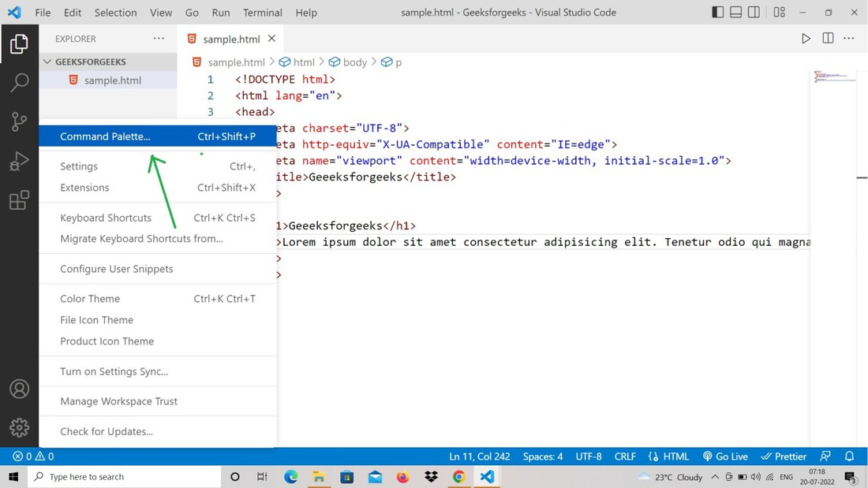Open Explorer's more actions ellipsis
The height and width of the screenshot is (488, 868).
click(x=159, y=39)
